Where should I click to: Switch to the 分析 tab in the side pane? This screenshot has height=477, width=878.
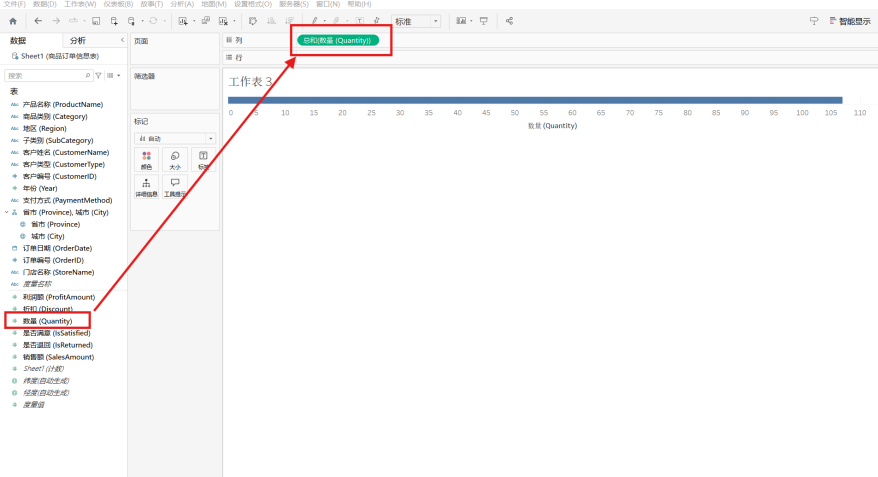(x=77, y=40)
